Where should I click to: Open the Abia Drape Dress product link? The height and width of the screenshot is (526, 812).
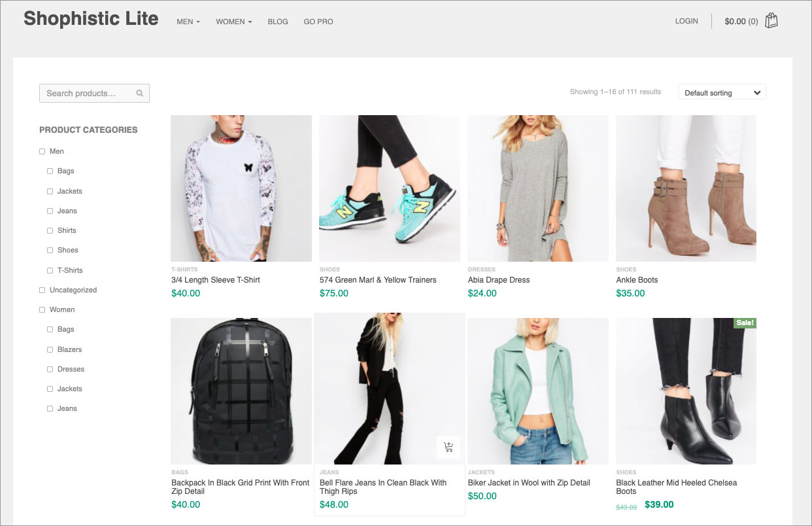499,279
